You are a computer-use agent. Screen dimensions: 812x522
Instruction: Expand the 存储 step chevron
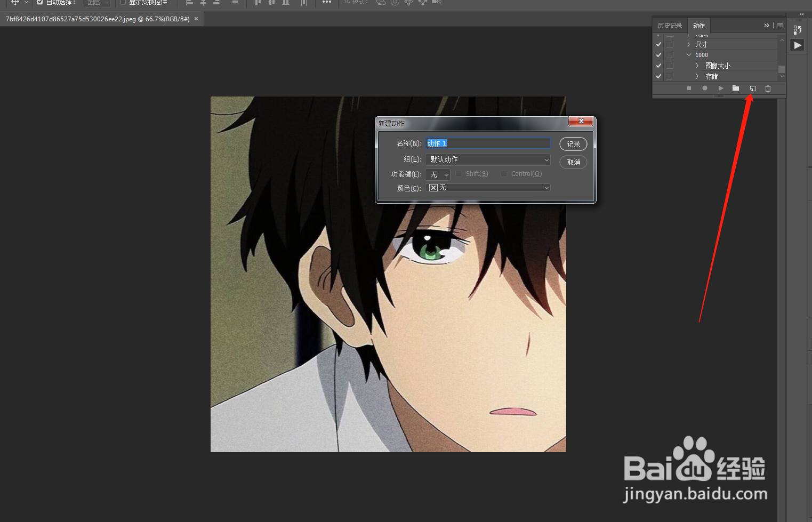click(x=697, y=76)
